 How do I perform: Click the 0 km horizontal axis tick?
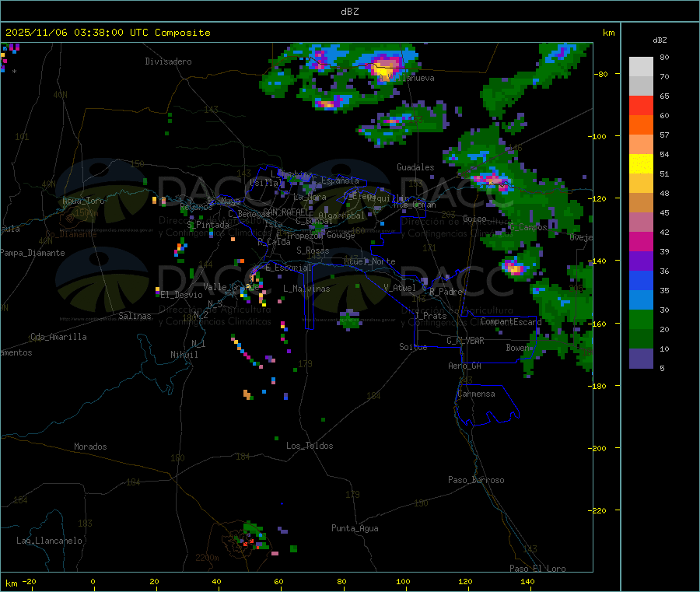point(93,581)
